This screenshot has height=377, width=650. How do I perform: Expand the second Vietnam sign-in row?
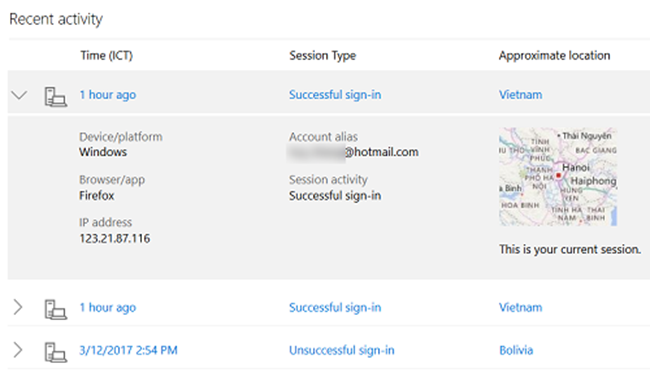pyautogui.click(x=18, y=307)
